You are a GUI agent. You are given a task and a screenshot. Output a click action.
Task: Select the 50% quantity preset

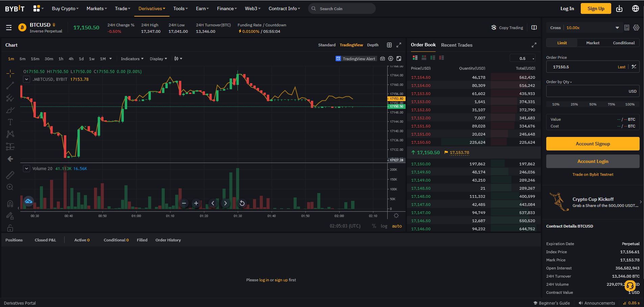pos(593,104)
